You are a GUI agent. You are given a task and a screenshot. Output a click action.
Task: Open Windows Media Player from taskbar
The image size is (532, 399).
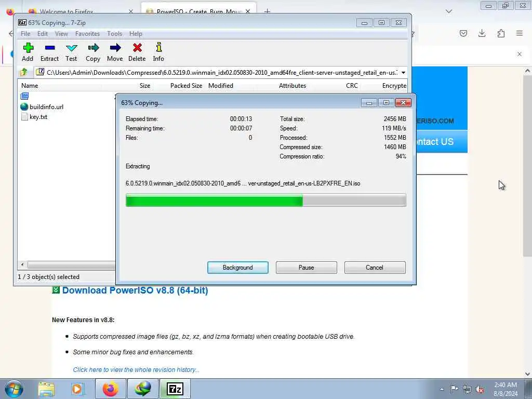[x=77, y=389]
